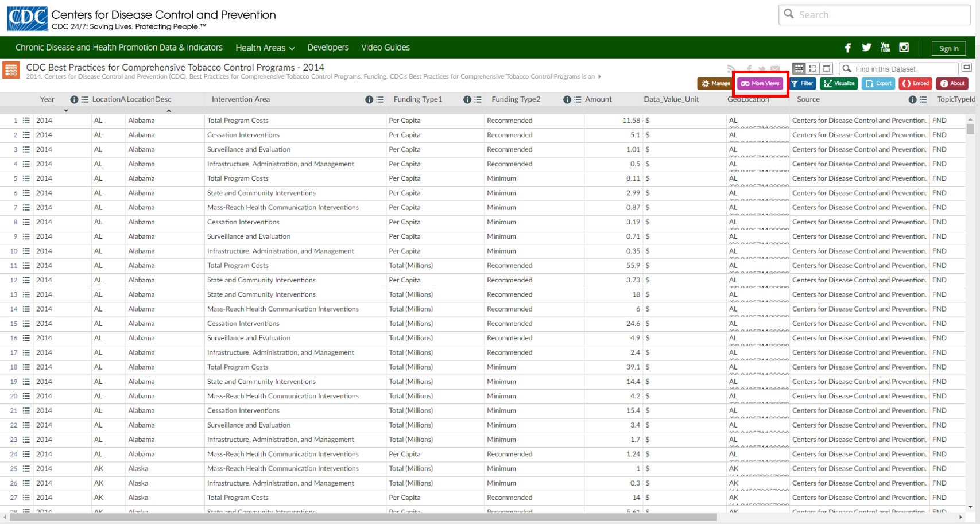Click the More Views button
Image resolution: width=980 pixels, height=524 pixels.
(x=760, y=84)
